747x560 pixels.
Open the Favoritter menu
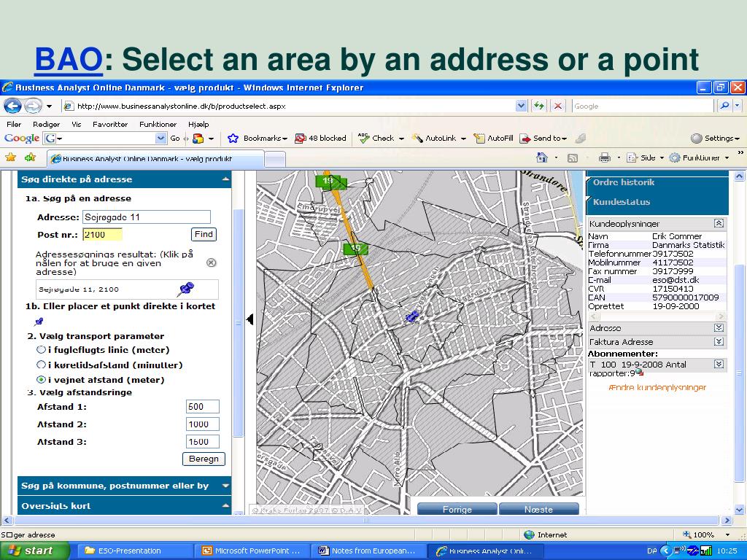pos(110,124)
